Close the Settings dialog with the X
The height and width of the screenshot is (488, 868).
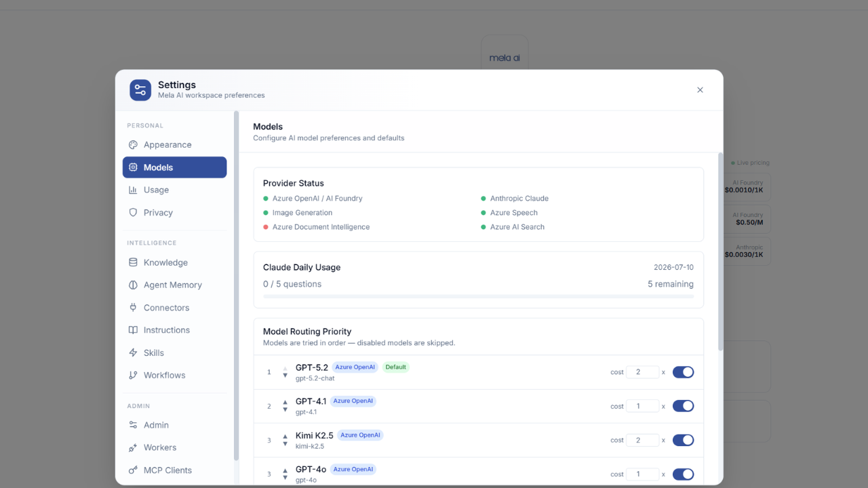point(700,90)
